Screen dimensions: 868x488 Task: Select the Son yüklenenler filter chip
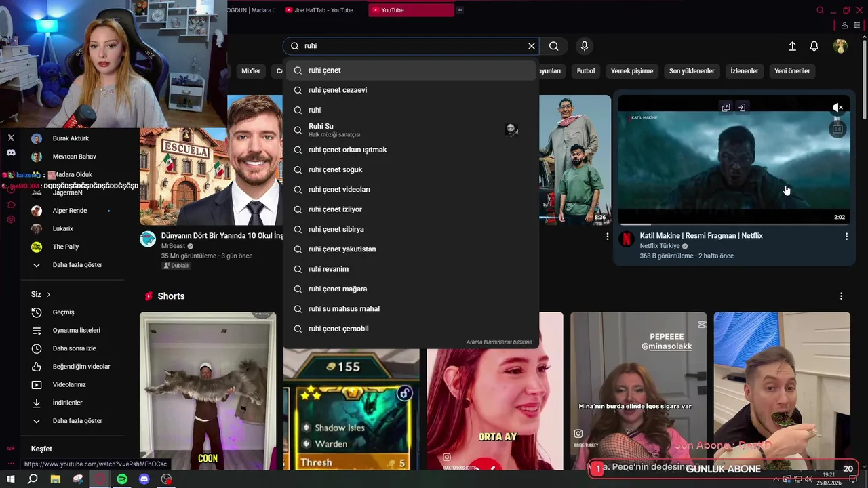[x=692, y=71]
